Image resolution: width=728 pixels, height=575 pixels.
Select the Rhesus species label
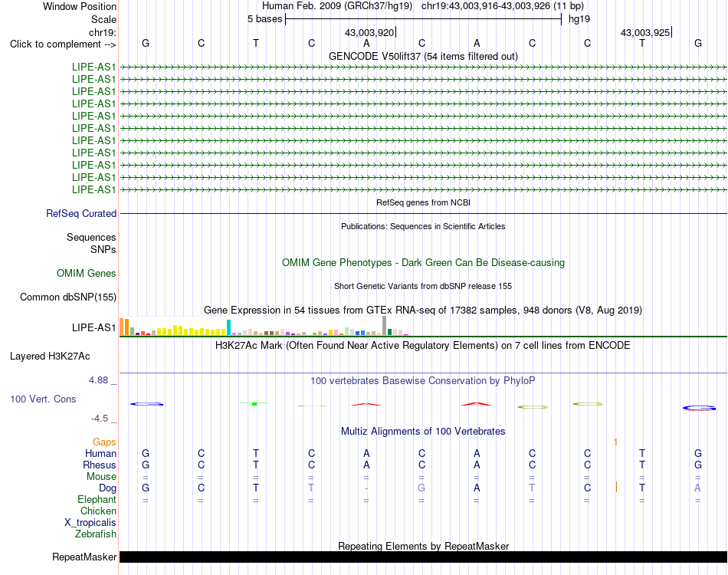(100, 465)
